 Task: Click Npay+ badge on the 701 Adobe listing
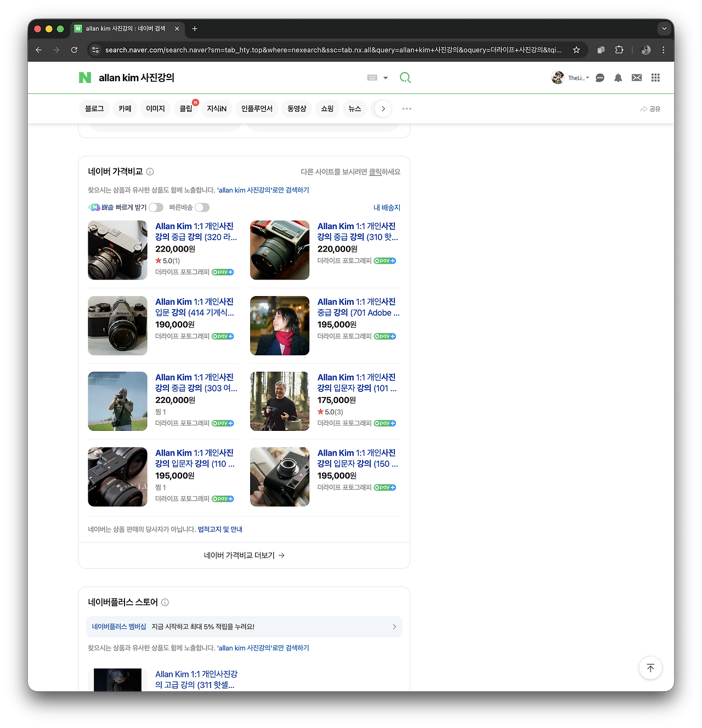point(385,337)
